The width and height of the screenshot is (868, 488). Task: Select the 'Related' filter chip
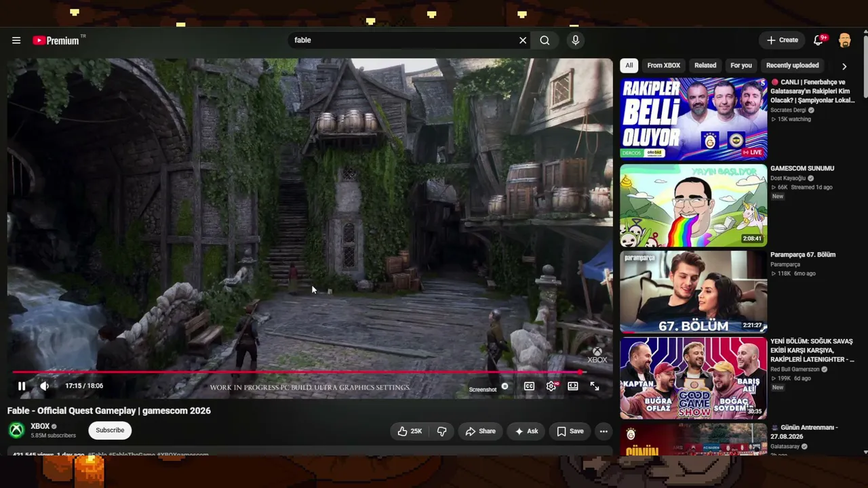(705, 66)
